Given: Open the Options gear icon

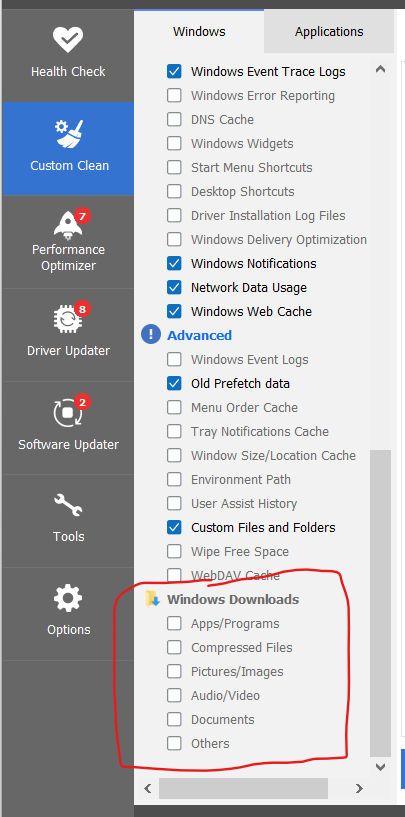Looking at the screenshot, I should (x=68, y=598).
